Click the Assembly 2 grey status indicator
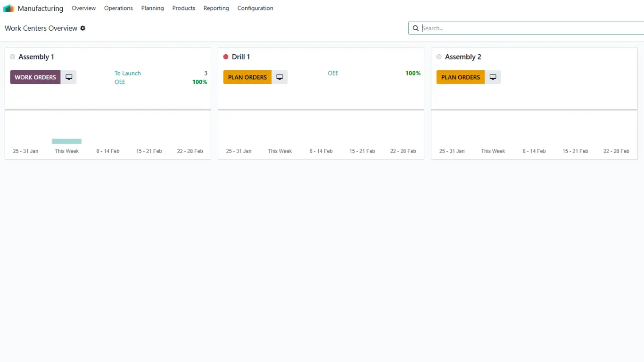The image size is (644, 362). [x=439, y=57]
